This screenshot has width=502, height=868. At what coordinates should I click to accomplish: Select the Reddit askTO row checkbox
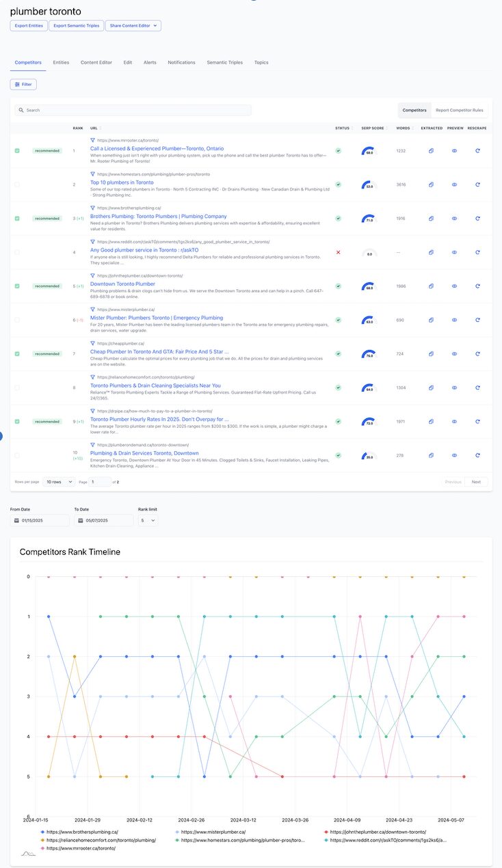[16, 252]
